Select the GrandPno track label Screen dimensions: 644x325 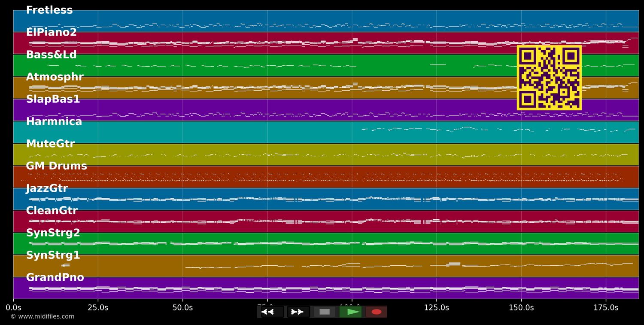[x=55, y=278]
